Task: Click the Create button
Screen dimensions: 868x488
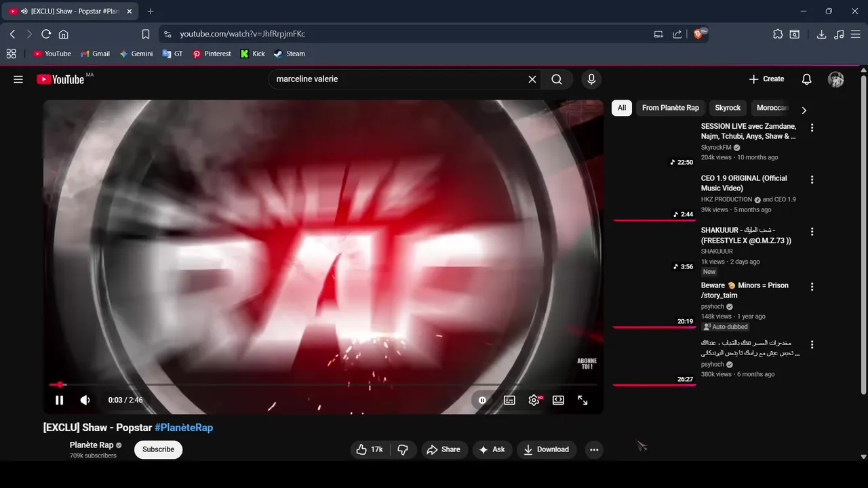Action: click(766, 79)
